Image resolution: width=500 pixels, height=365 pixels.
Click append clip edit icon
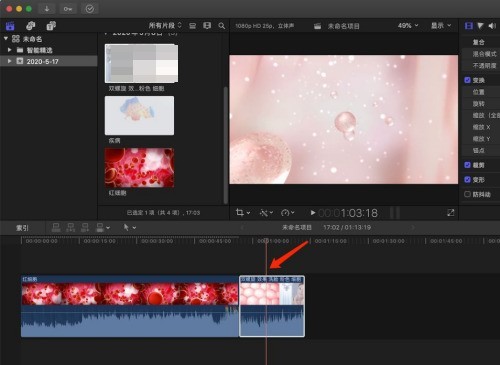tap(85, 228)
